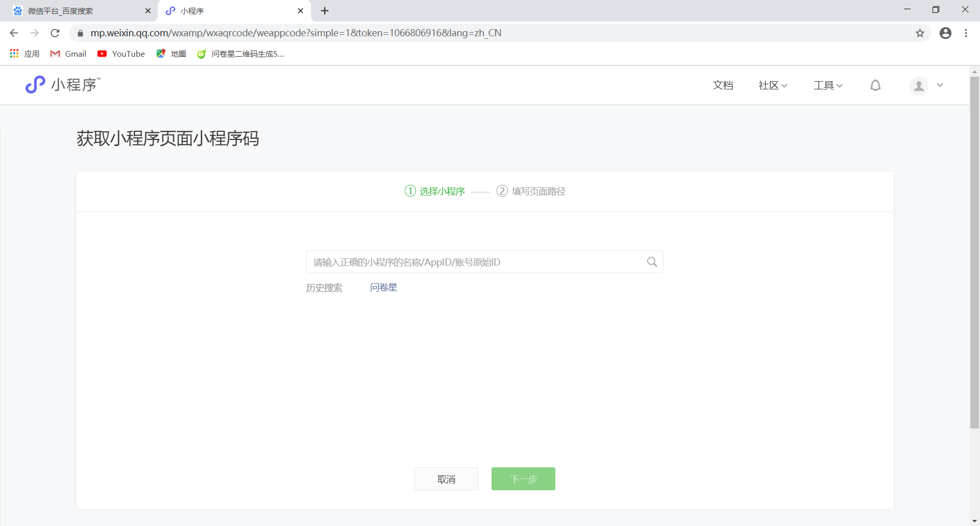Click the forward navigation arrow
This screenshot has height=526, width=980.
(x=34, y=33)
